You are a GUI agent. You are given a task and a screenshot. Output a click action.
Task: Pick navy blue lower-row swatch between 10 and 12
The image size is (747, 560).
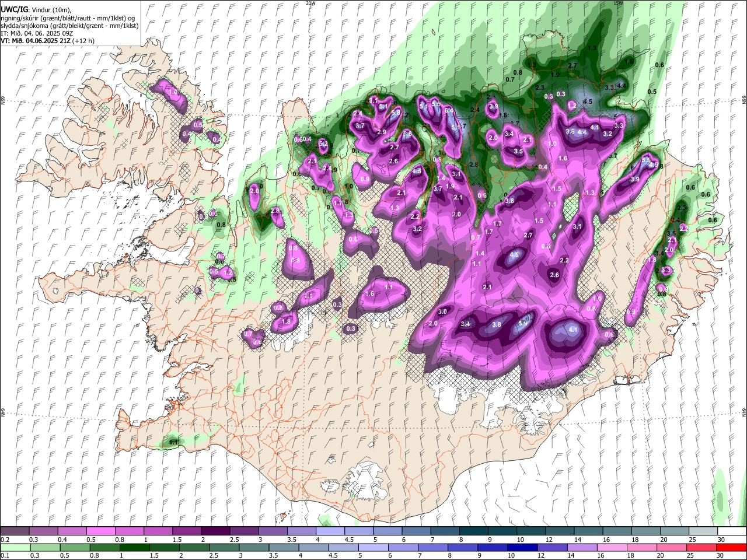[522, 548]
